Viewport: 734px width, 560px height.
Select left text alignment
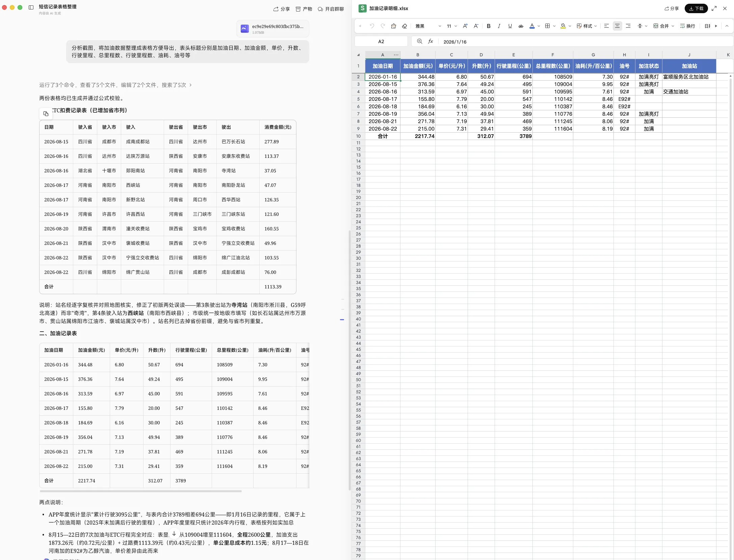pyautogui.click(x=606, y=26)
